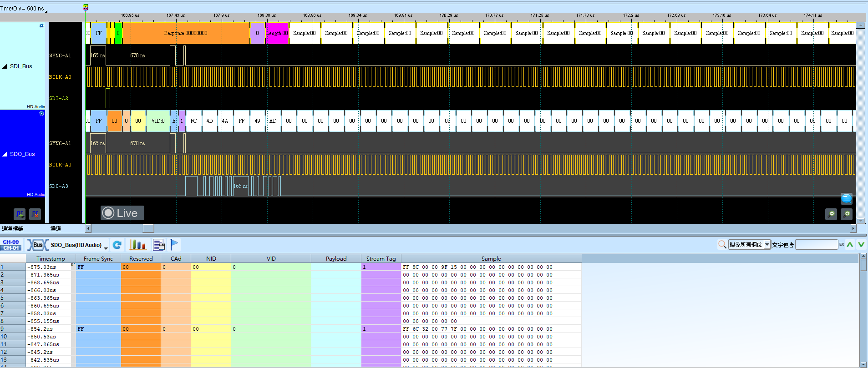Click the add channel waveform icon
868x368 pixels.
[x=20, y=214]
